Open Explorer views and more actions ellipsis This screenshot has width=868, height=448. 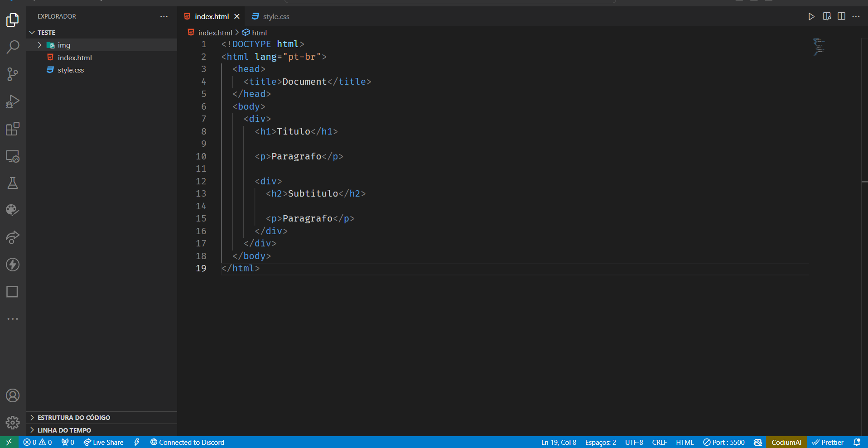tap(164, 16)
